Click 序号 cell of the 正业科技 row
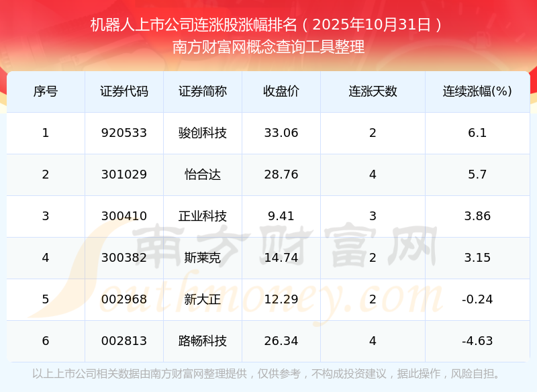The image size is (537, 392). click(46, 216)
